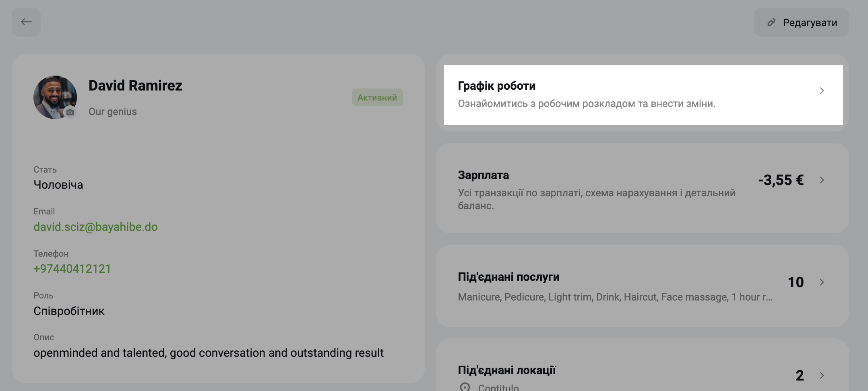This screenshot has width=868, height=391.
Task: Go back using the left arrow icon
Action: tap(26, 22)
